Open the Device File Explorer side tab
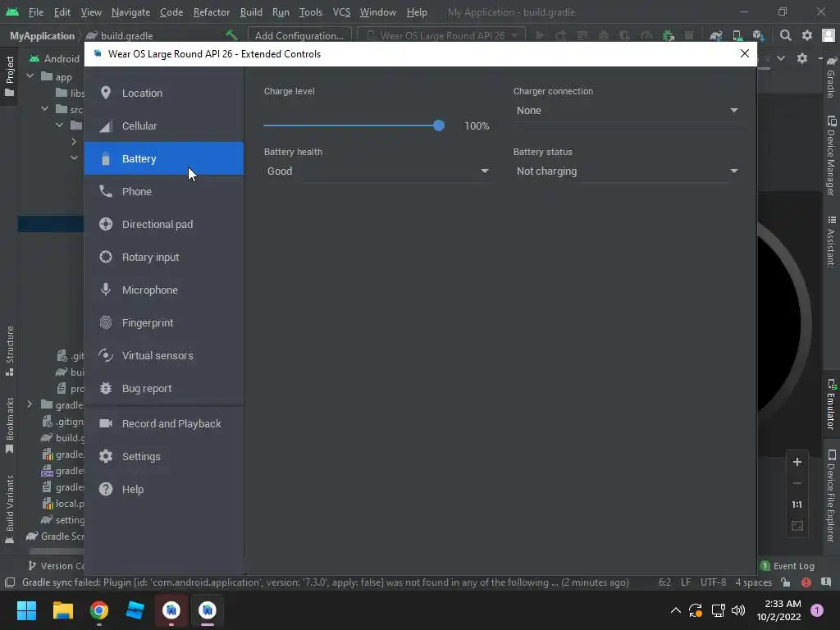This screenshot has height=630, width=840. coord(831,495)
